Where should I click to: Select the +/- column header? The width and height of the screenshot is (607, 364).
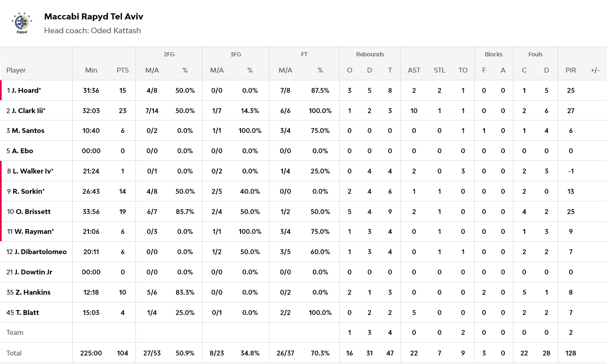[x=595, y=70]
